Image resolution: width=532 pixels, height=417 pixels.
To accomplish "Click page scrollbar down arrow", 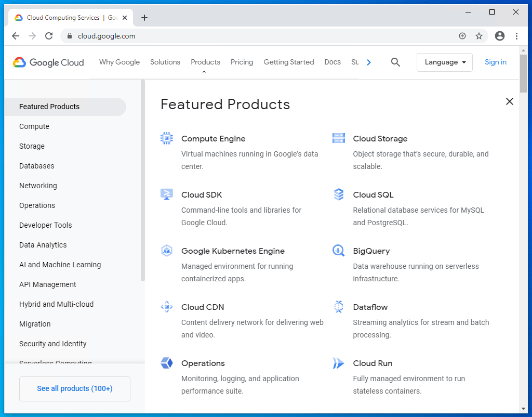I will [x=523, y=409].
